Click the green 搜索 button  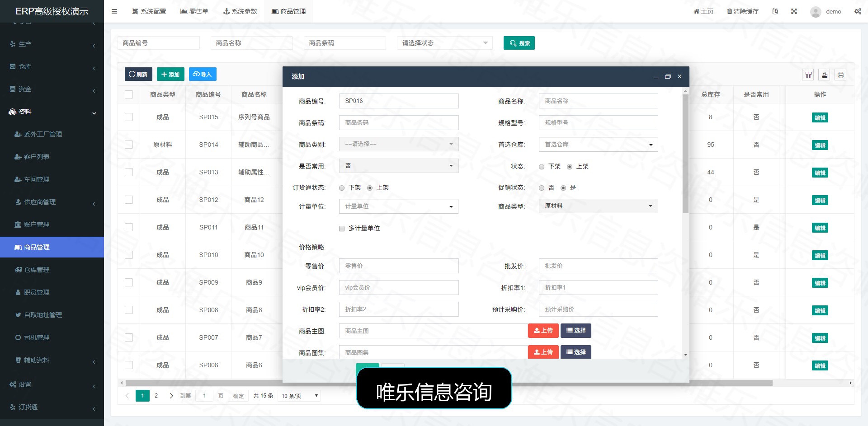coord(519,43)
